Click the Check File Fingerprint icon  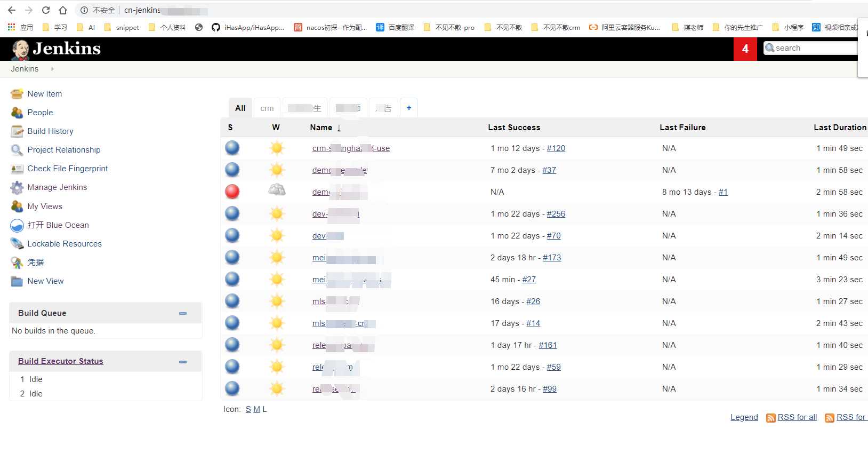point(17,169)
